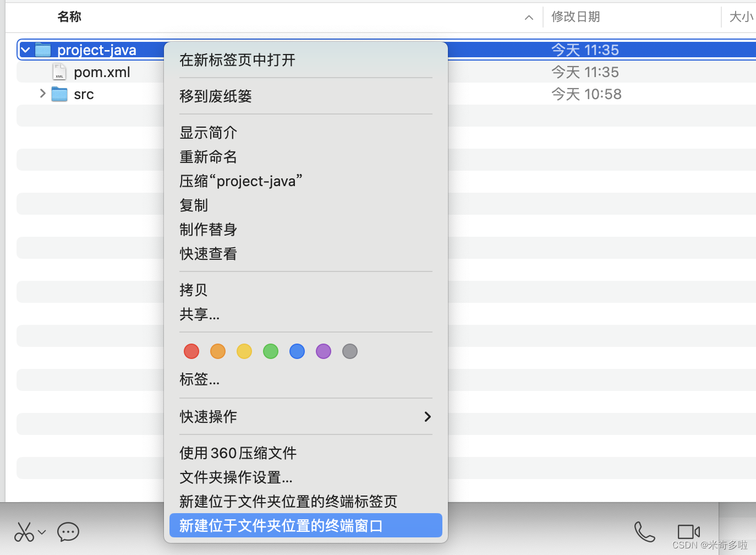Apply the gray tag color
The image size is (756, 555).
pos(350,351)
